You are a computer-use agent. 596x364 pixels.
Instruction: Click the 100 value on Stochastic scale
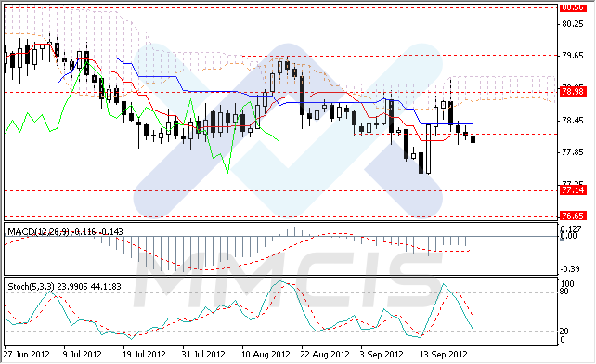coord(567,284)
